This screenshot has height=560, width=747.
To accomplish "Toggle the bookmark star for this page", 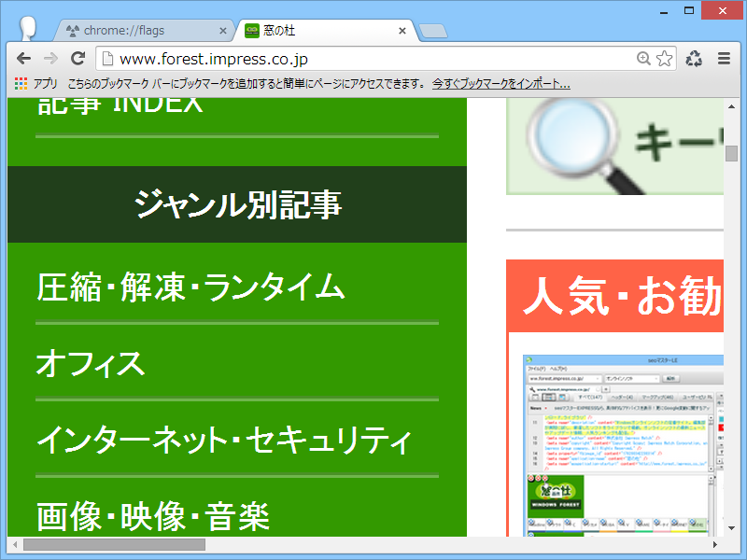I will [x=665, y=58].
